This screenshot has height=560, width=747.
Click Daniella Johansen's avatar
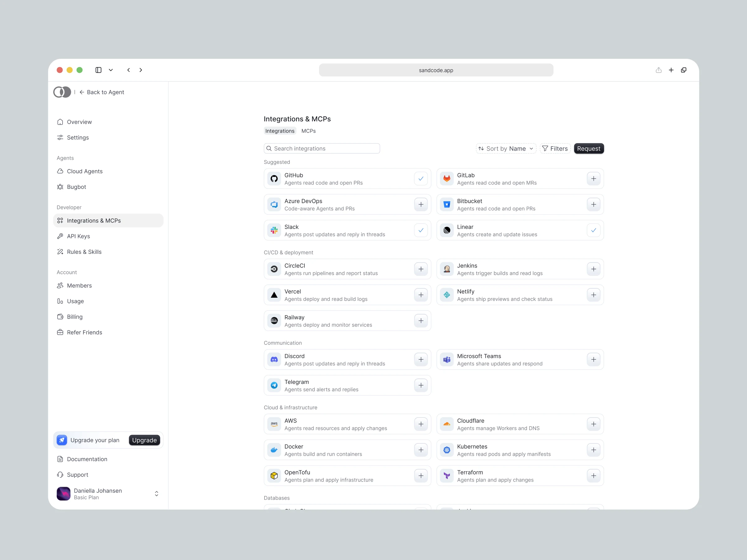tap(63, 493)
